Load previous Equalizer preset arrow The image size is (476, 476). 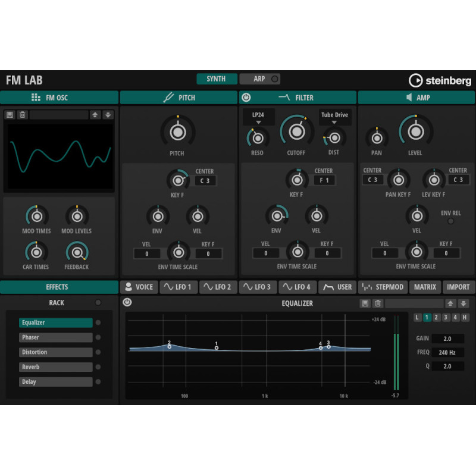[450, 303]
